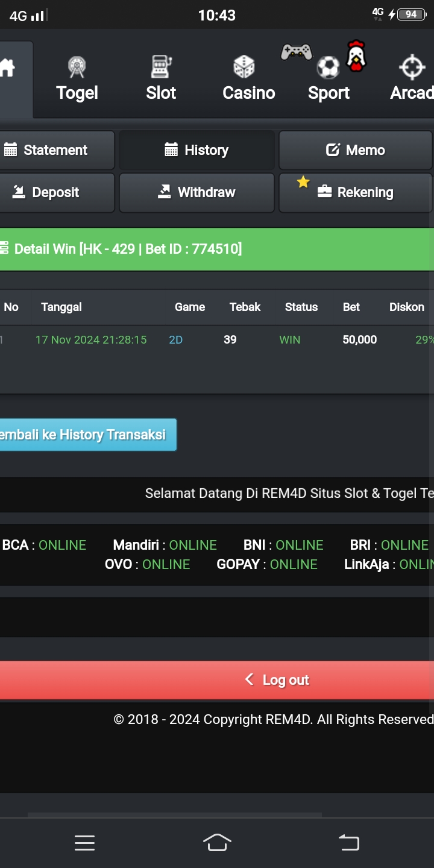Tap the Home icon tab
Screen dimensions: 434x868
click(x=8, y=68)
